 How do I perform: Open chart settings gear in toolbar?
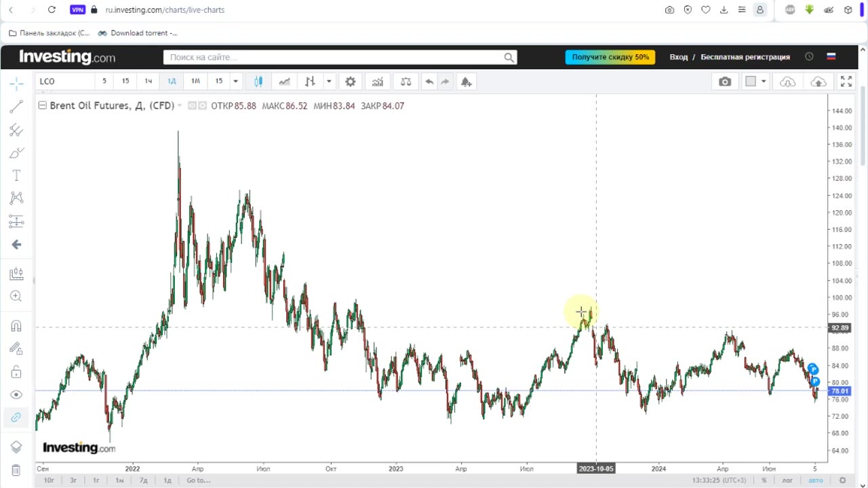coord(350,81)
